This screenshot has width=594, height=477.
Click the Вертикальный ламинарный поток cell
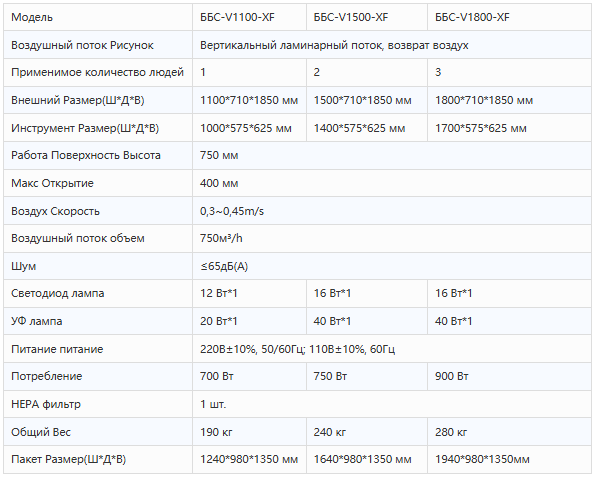pyautogui.click(x=392, y=45)
